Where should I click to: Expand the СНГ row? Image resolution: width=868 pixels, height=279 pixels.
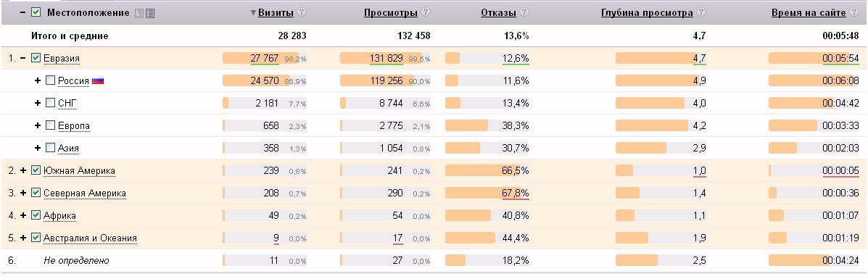coord(38,103)
